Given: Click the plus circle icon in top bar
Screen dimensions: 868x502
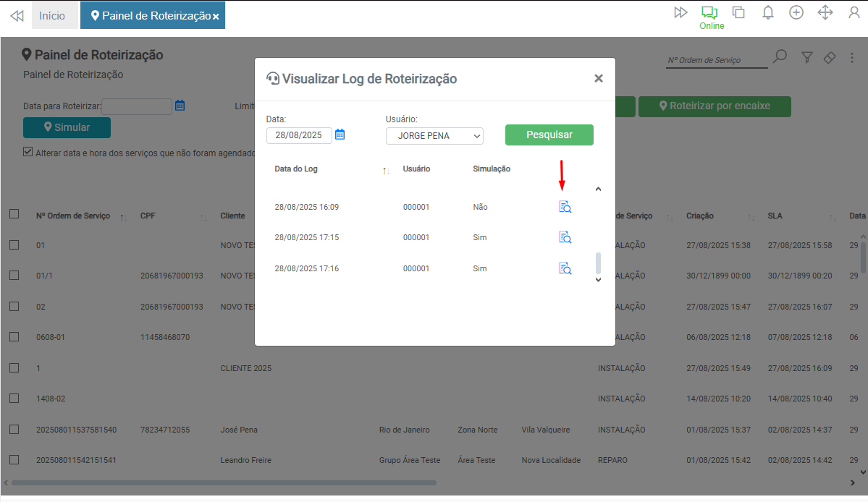Looking at the screenshot, I should (796, 13).
